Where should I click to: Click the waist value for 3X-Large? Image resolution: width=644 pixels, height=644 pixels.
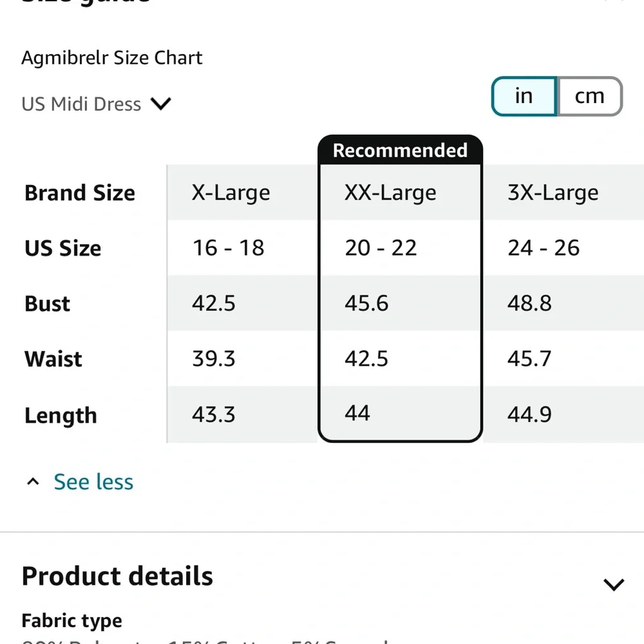tap(529, 359)
